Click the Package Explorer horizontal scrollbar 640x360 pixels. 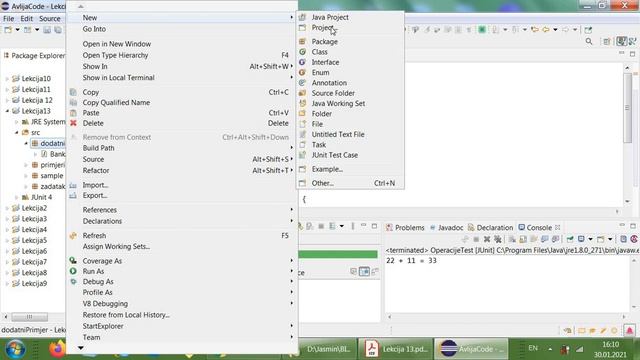(x=29, y=317)
